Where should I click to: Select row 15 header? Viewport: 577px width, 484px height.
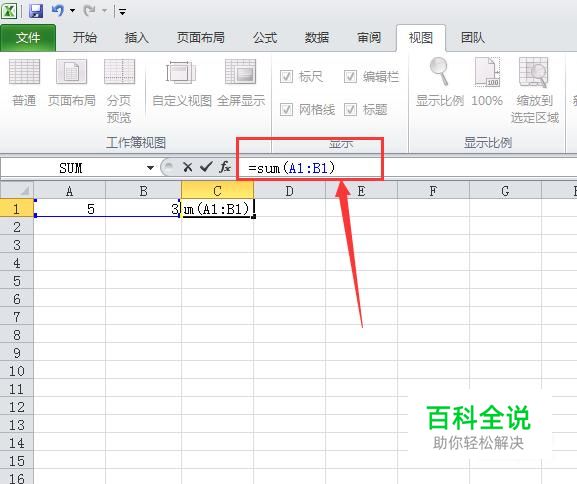tap(17, 461)
